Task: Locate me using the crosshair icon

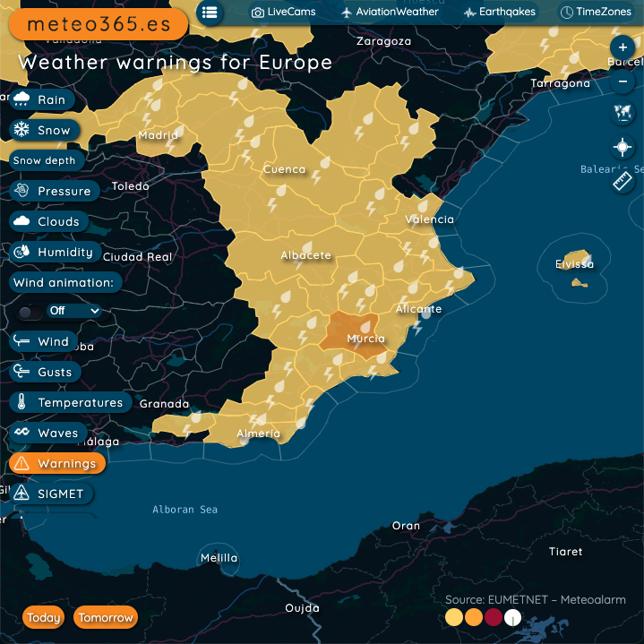Action: point(623,147)
